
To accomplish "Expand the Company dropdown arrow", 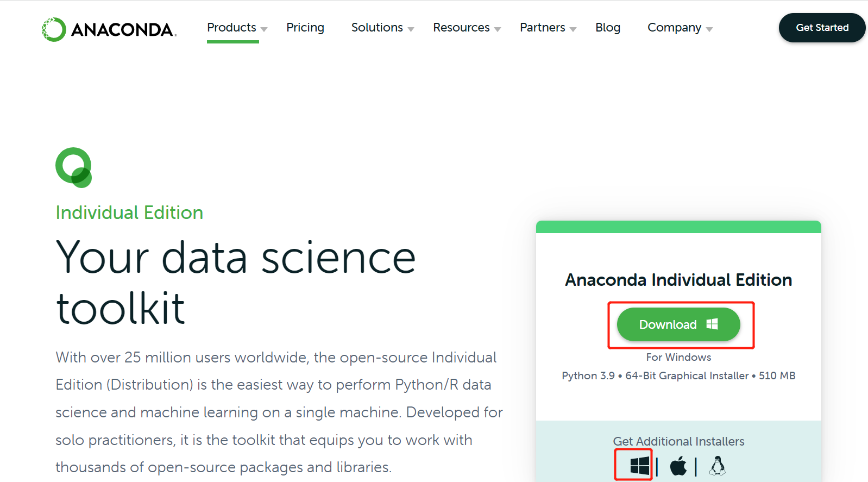I will coord(709,29).
